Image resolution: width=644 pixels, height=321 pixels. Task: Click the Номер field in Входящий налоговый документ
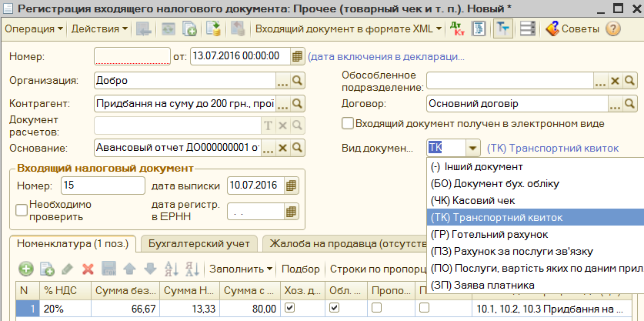pos(102,186)
